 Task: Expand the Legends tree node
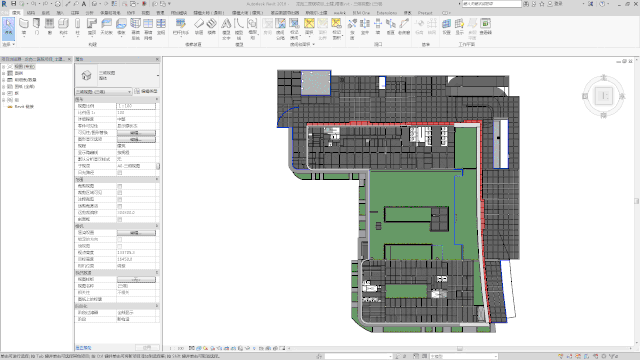click(4, 73)
